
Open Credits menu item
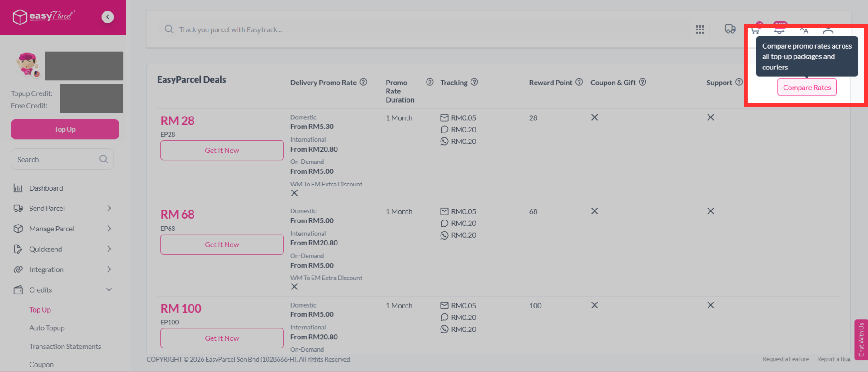point(40,290)
